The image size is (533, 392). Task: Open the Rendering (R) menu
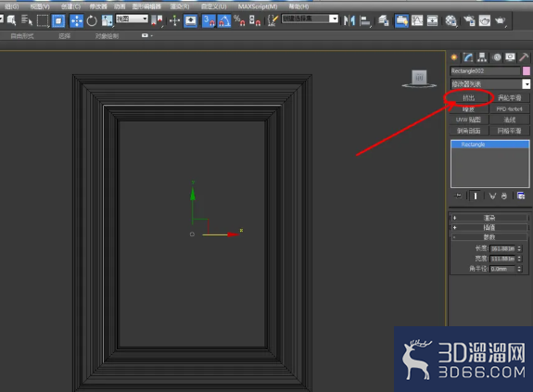(x=180, y=6)
